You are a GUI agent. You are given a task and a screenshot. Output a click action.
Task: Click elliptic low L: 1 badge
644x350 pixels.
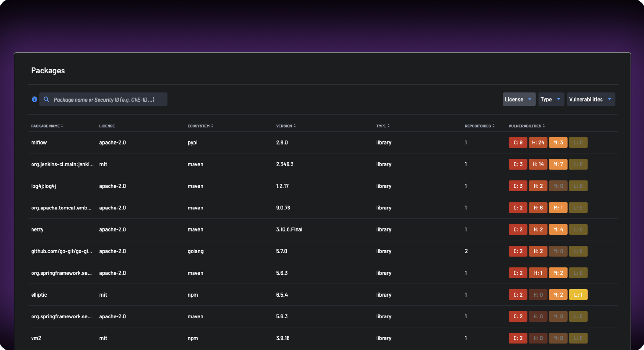[x=578, y=295]
